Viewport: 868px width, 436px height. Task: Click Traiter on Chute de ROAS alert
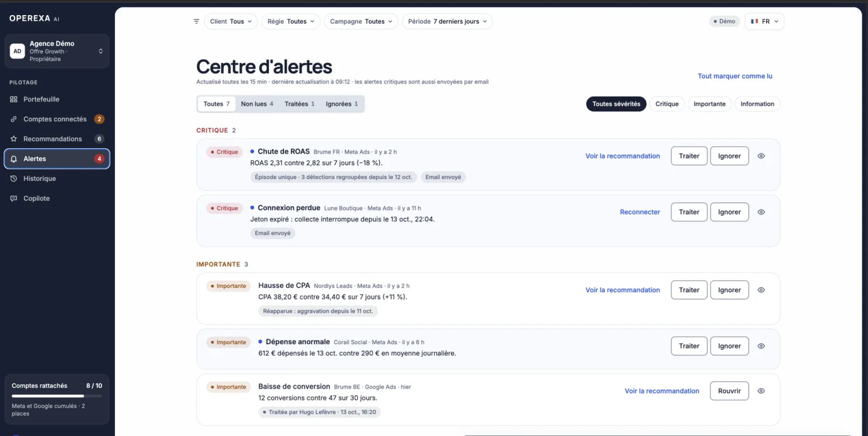click(x=689, y=156)
